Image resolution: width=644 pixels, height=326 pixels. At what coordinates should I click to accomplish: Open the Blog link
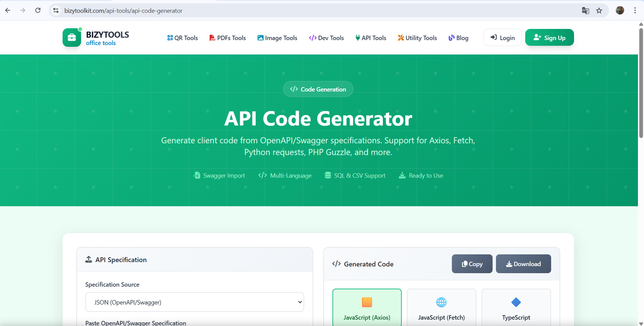(x=458, y=38)
